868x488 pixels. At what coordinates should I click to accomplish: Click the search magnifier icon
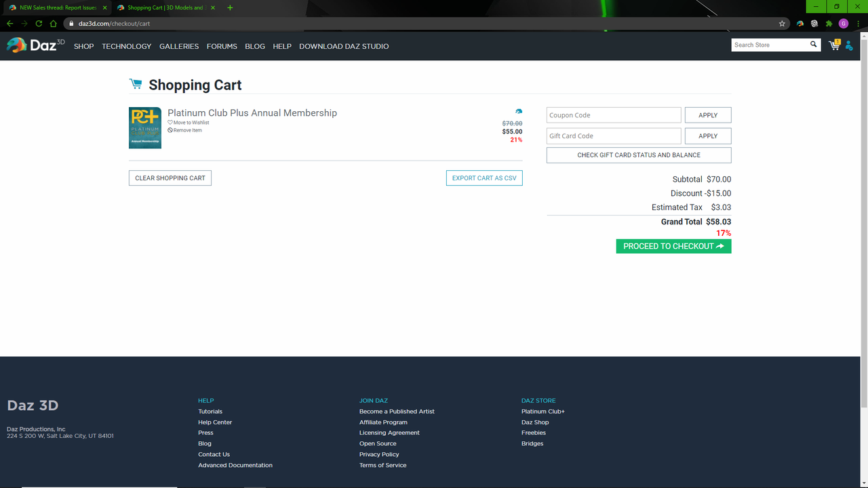(813, 45)
